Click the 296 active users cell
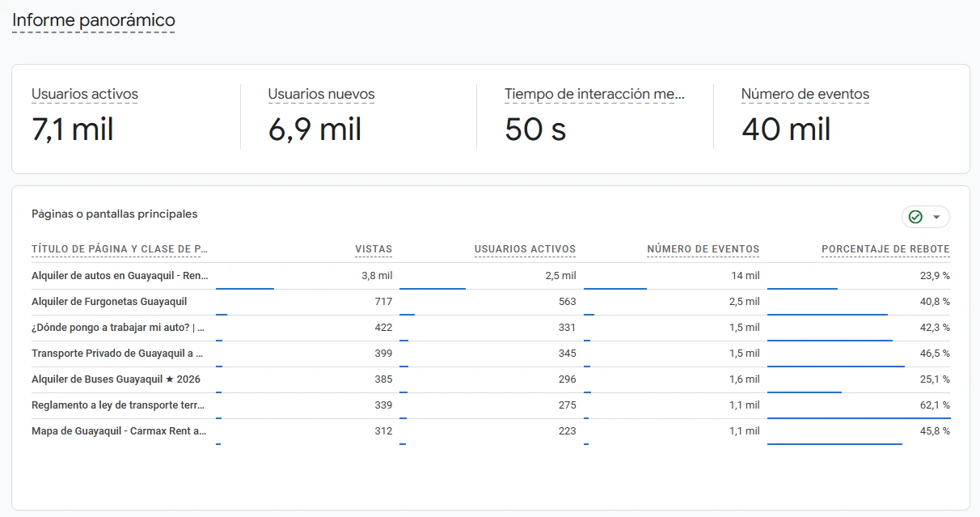Image resolution: width=980 pixels, height=517 pixels. (567, 379)
